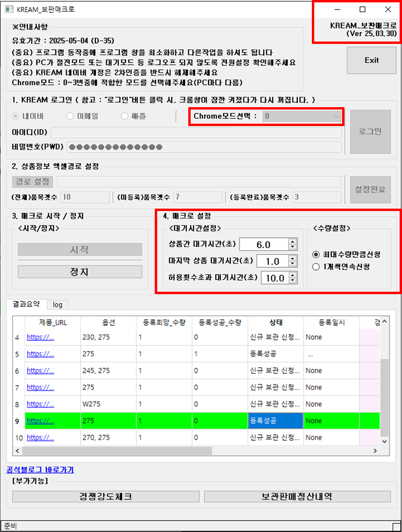The width and height of the screenshot is (402, 532).
Task: Click the option cell '230, 275'
Action: [x=109, y=337]
